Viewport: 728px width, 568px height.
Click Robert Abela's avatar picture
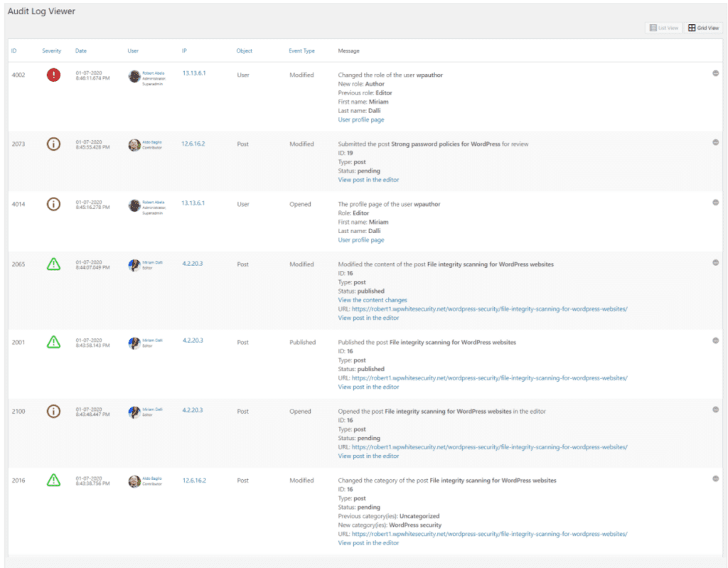(134, 75)
